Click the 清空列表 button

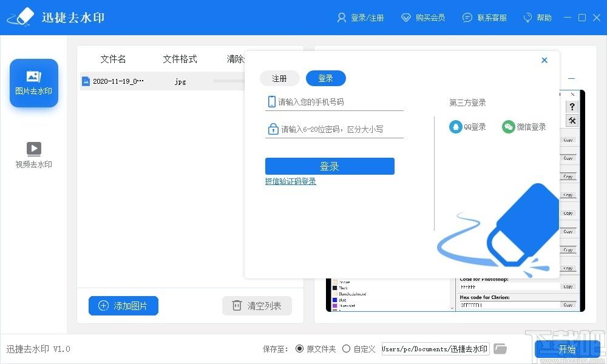point(257,306)
